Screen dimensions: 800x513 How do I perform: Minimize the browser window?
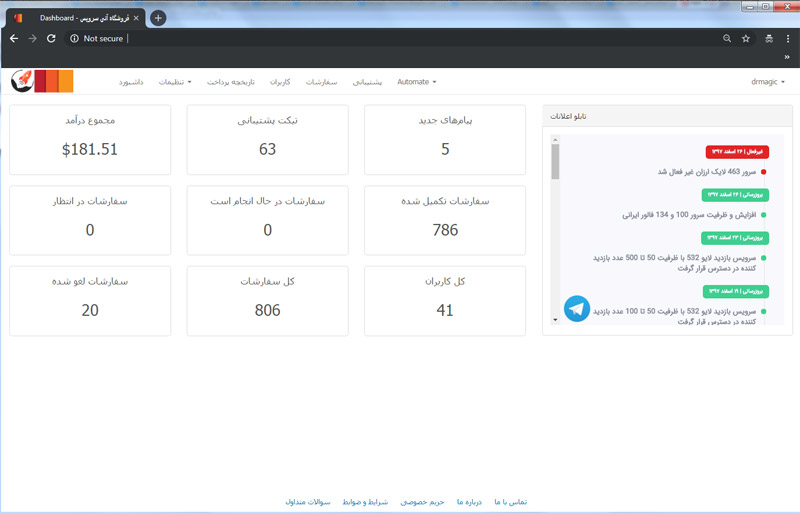click(x=749, y=7)
